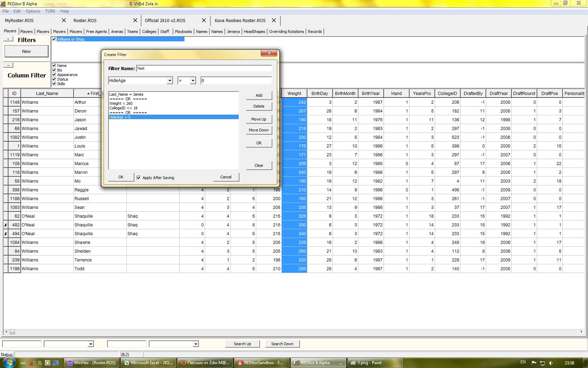Collapse the Column Filter panel
The height and width of the screenshot is (368, 588).
(8, 65)
